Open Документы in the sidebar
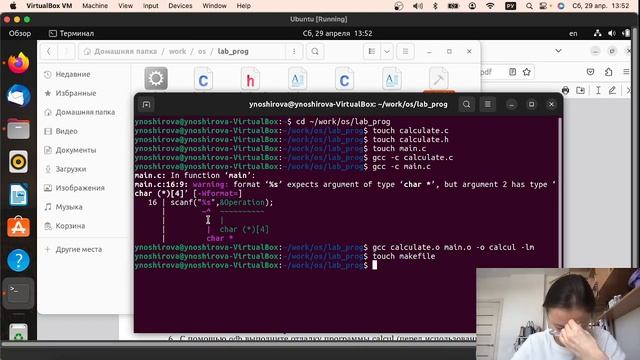Image resolution: width=640 pixels, height=360 pixels. point(85,150)
